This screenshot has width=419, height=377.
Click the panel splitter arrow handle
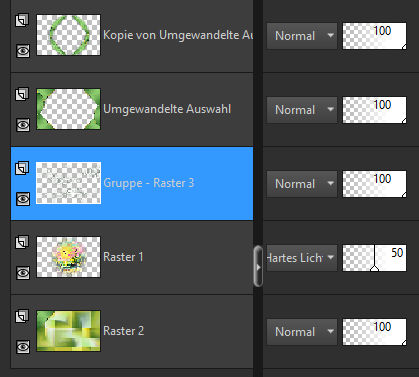coord(258,266)
